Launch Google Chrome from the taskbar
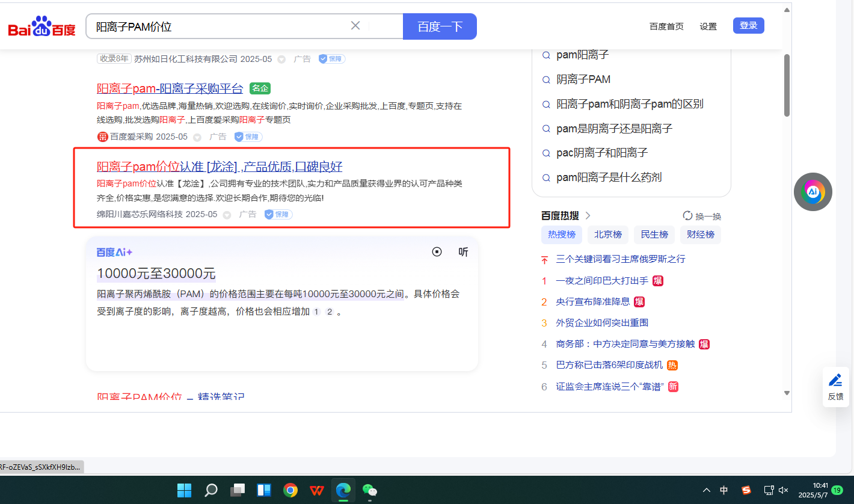Viewport: 854px width, 504px height. point(290,490)
